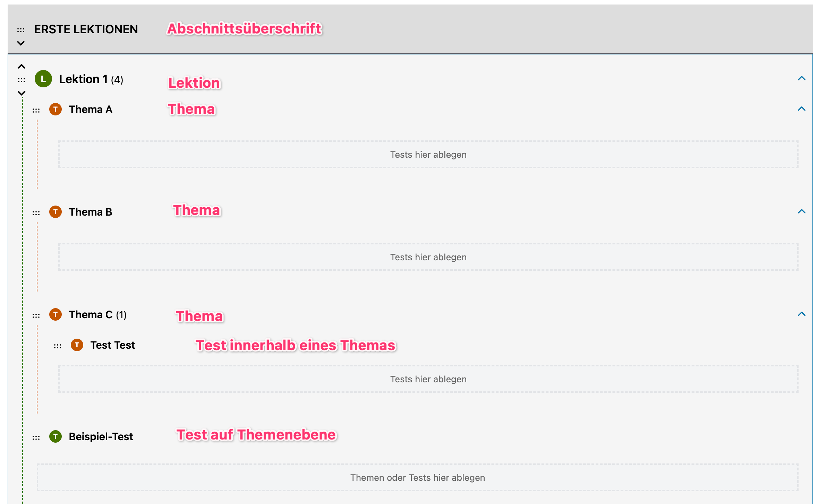Click the Themen oder Tests hier ablegen zone

418,477
